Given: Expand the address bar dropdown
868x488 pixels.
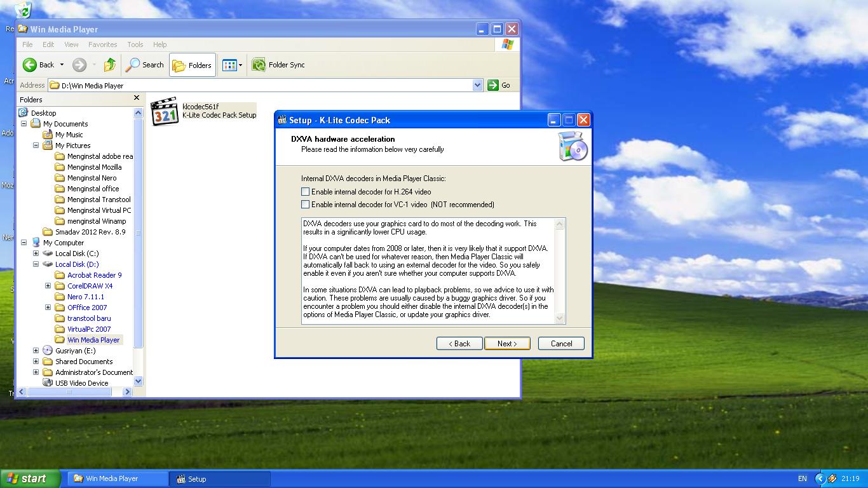Looking at the screenshot, I should tap(478, 85).
